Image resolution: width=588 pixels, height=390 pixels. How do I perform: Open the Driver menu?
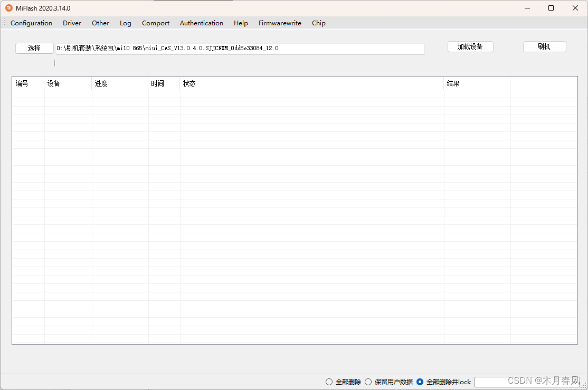(72, 23)
